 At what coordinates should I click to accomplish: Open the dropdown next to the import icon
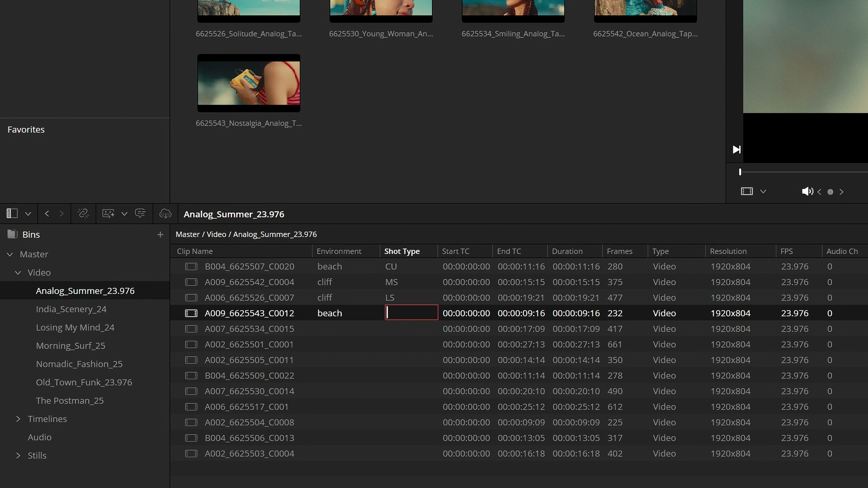coord(125,214)
